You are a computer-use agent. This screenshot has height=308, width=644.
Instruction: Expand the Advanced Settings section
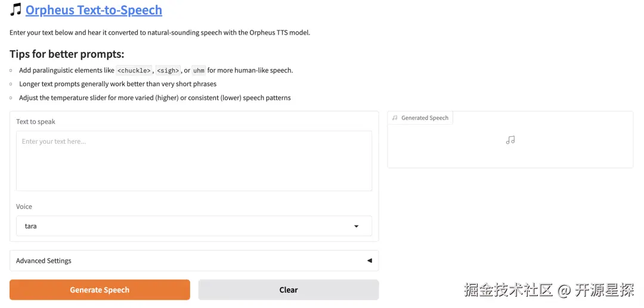tap(194, 261)
